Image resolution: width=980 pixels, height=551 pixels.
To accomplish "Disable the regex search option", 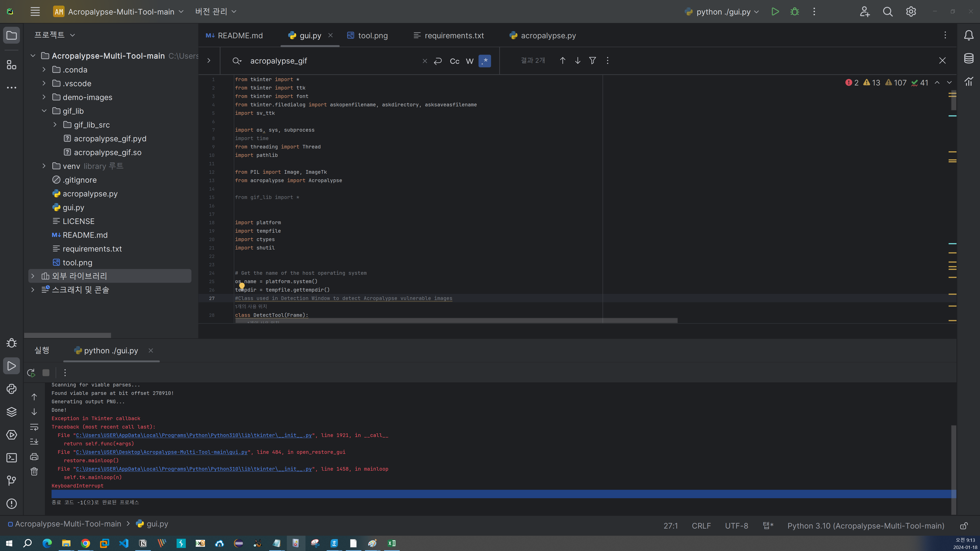I will (x=485, y=61).
